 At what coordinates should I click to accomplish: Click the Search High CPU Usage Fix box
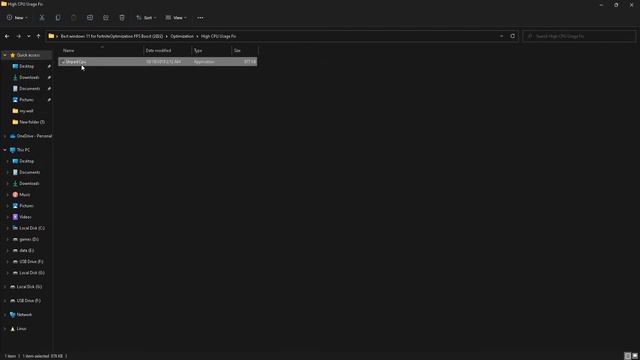pyautogui.click(x=579, y=36)
